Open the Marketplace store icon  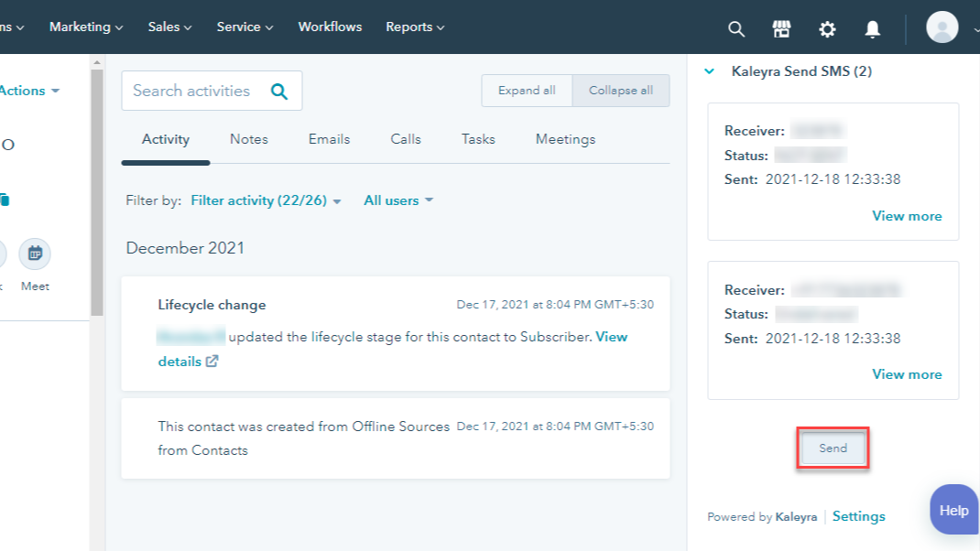point(781,28)
